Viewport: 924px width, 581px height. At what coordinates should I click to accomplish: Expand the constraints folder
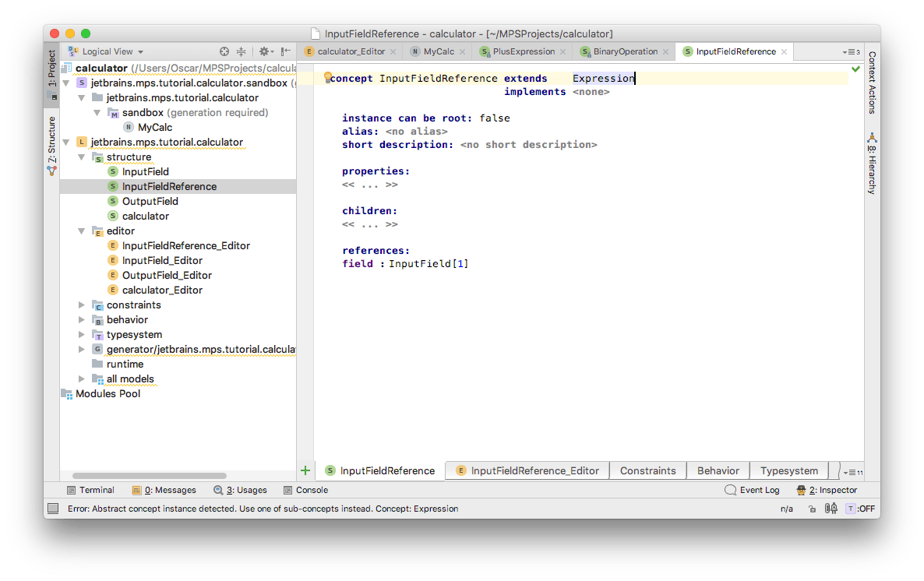coord(82,305)
